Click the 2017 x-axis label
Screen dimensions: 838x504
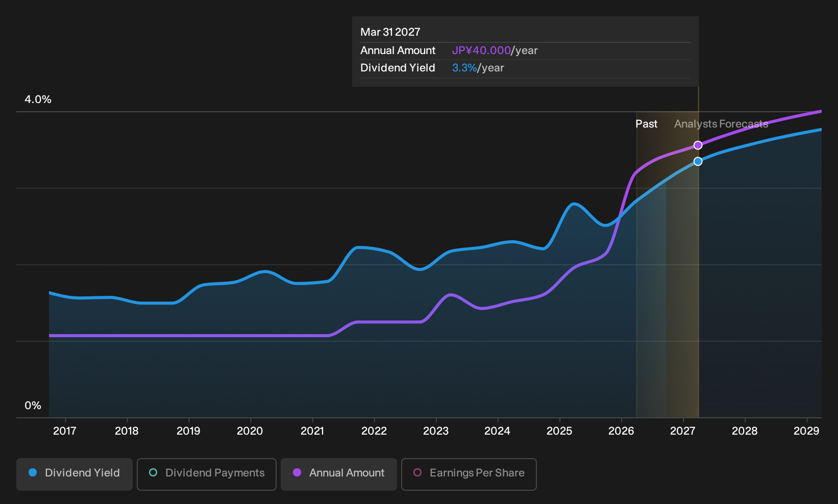point(65,431)
